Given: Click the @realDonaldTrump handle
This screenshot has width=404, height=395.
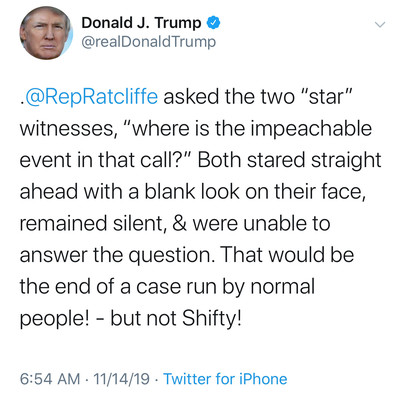Looking at the screenshot, I should tap(148, 42).
